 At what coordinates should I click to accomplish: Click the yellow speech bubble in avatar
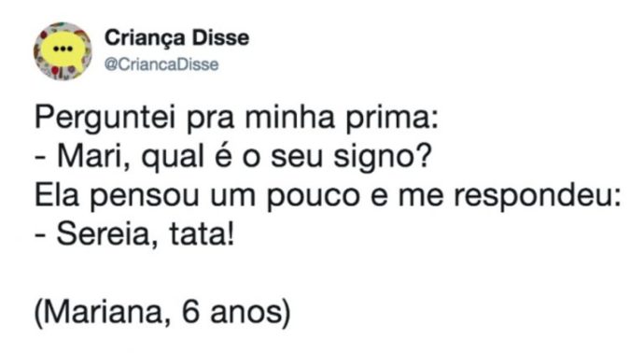coord(63,50)
